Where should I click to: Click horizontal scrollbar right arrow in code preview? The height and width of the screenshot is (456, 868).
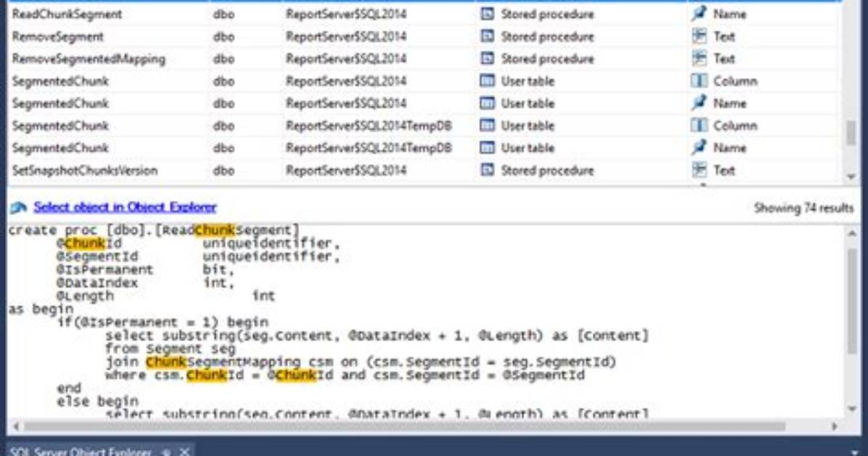tap(835, 426)
